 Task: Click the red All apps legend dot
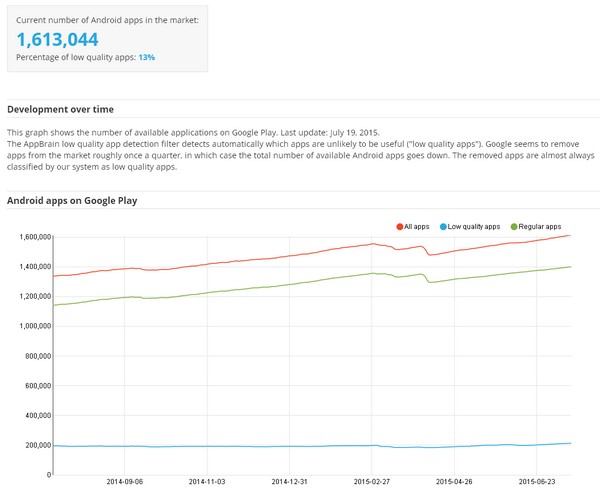(400, 227)
